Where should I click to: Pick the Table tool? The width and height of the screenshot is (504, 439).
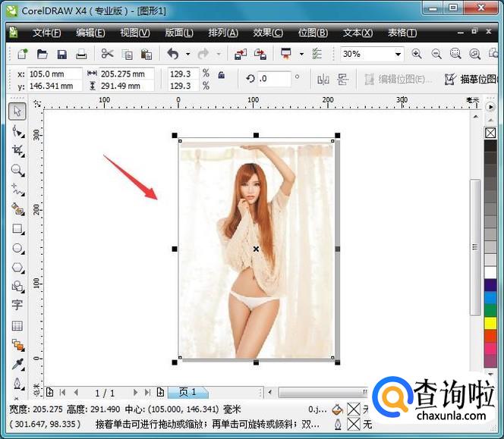coord(17,325)
